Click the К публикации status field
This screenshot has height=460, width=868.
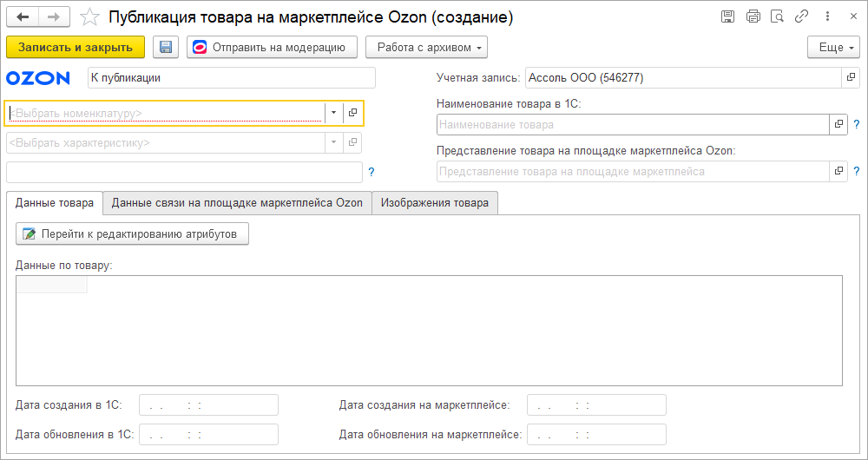point(232,78)
